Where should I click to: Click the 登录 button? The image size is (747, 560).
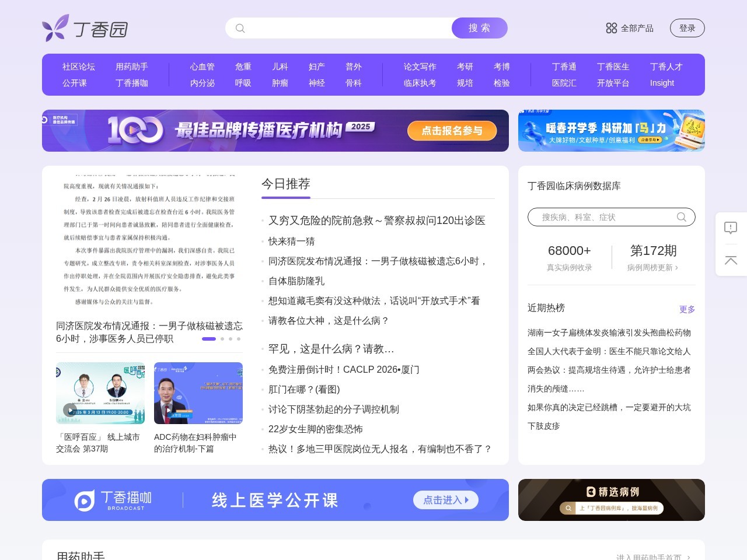click(x=687, y=27)
